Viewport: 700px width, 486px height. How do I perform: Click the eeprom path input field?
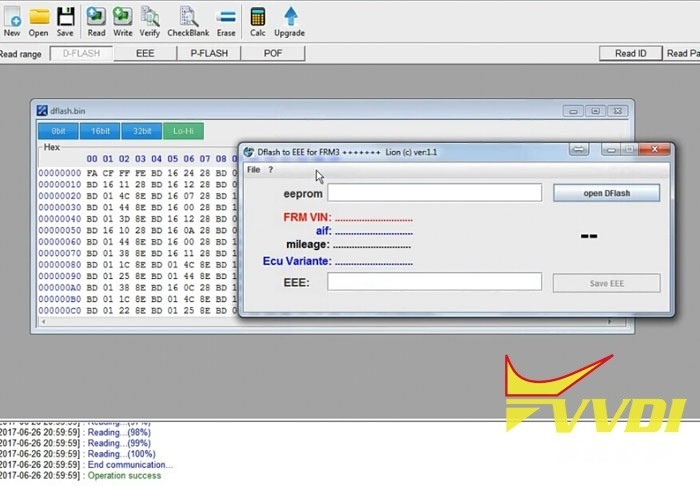pyautogui.click(x=434, y=193)
